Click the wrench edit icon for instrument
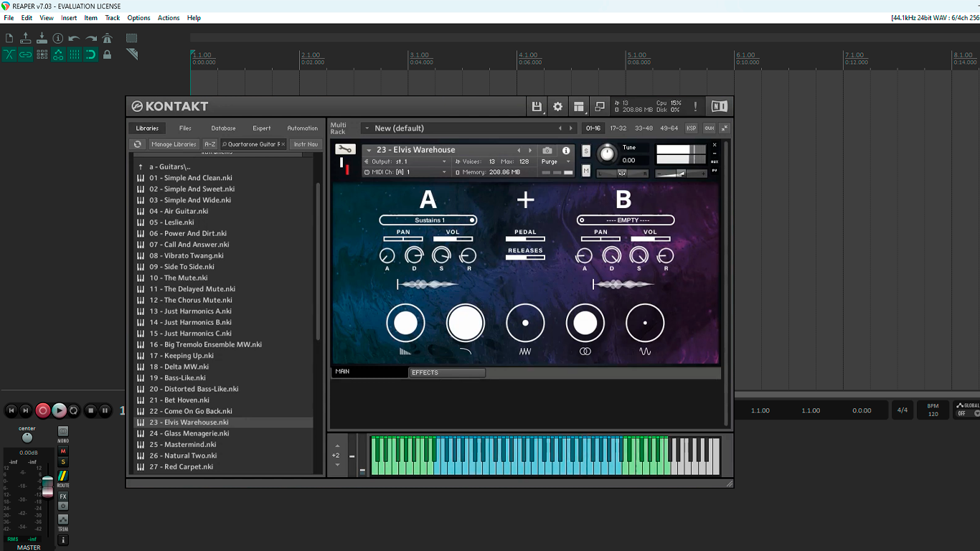This screenshot has width=980, height=551. tap(344, 149)
